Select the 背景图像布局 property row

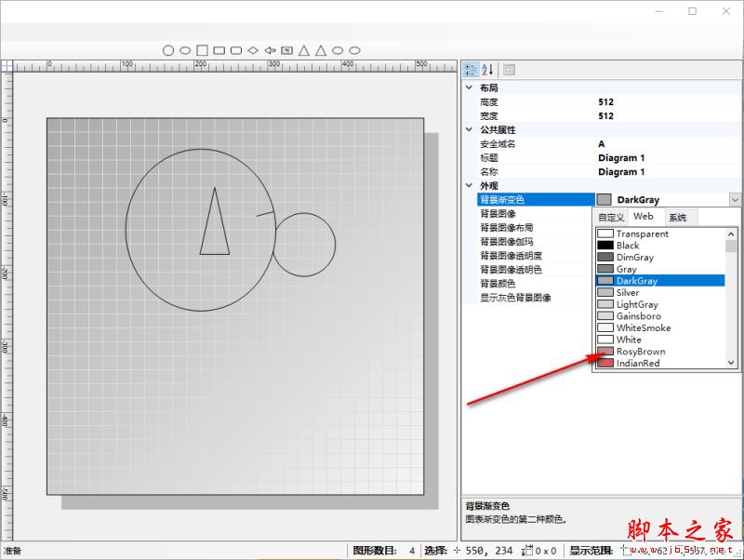[x=537, y=228]
